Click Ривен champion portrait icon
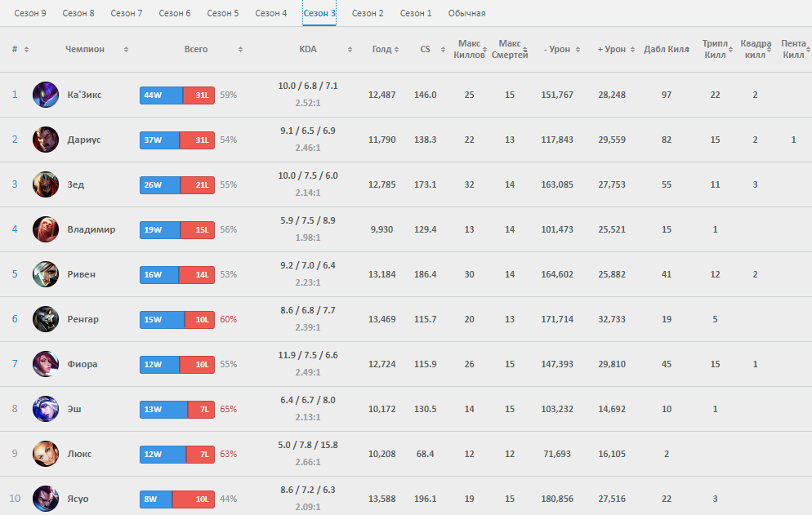This screenshot has height=515, width=812. pyautogui.click(x=46, y=274)
